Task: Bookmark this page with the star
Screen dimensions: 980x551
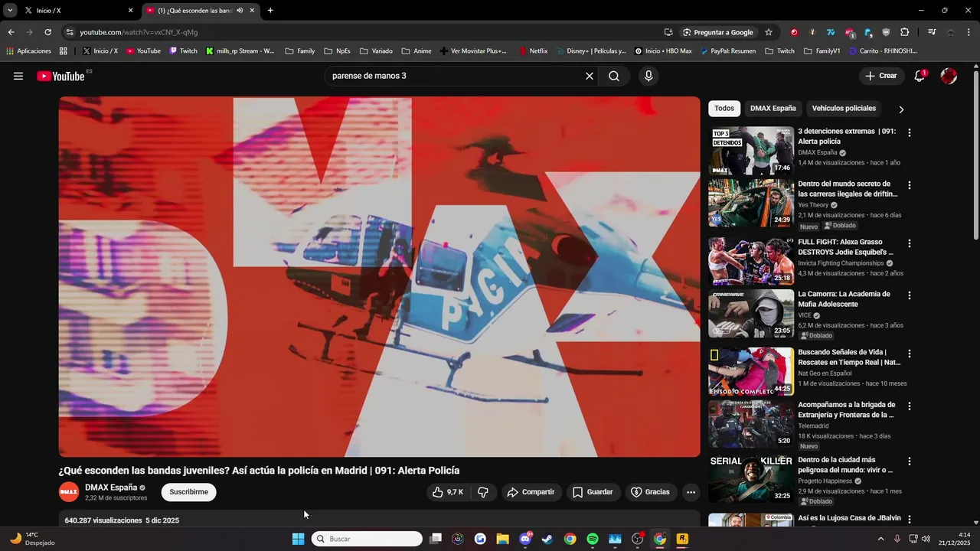Action: (769, 32)
